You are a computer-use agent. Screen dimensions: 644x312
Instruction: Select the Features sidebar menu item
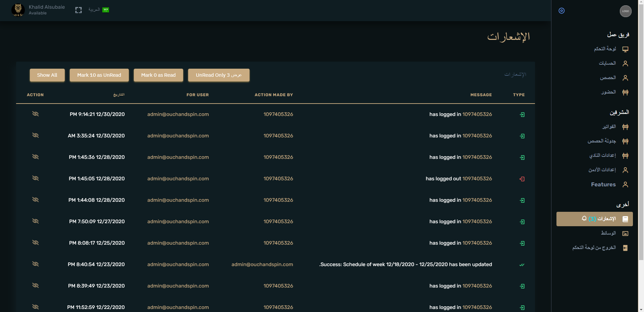603,185
